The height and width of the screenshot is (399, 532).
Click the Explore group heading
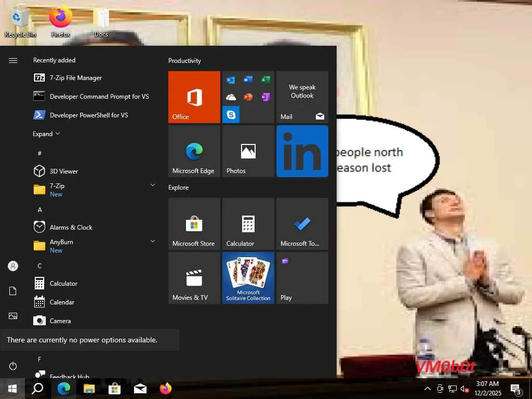[x=179, y=187]
